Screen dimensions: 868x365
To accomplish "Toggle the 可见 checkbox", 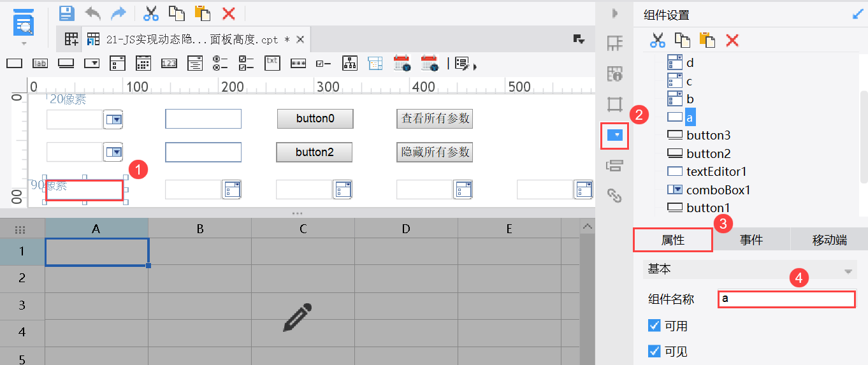I will pos(654,351).
